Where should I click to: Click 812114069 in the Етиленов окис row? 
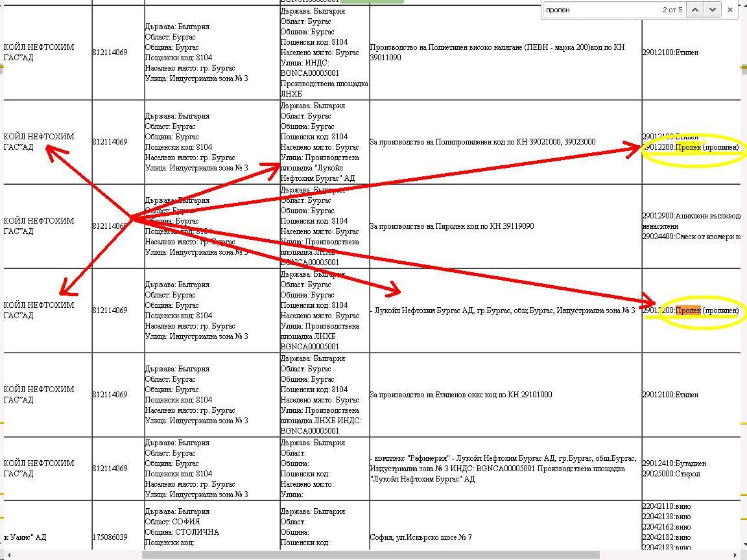tap(110, 395)
